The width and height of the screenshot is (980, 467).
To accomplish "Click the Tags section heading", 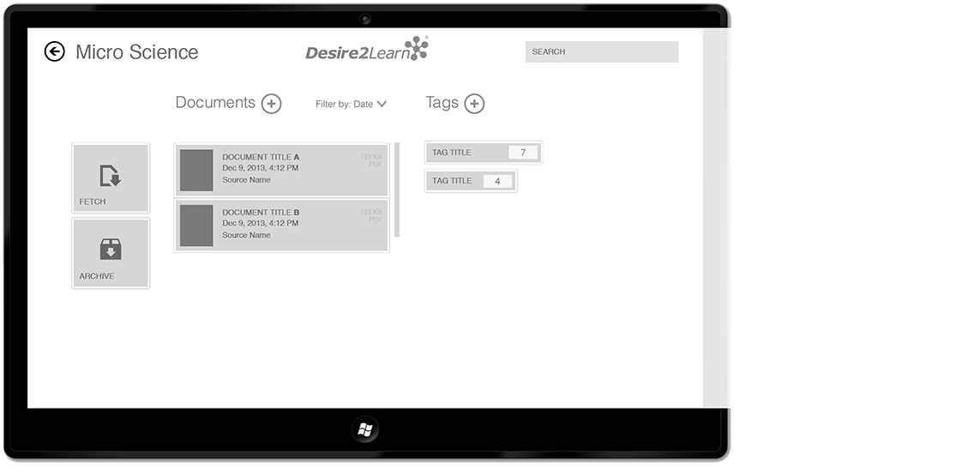I will (x=442, y=103).
